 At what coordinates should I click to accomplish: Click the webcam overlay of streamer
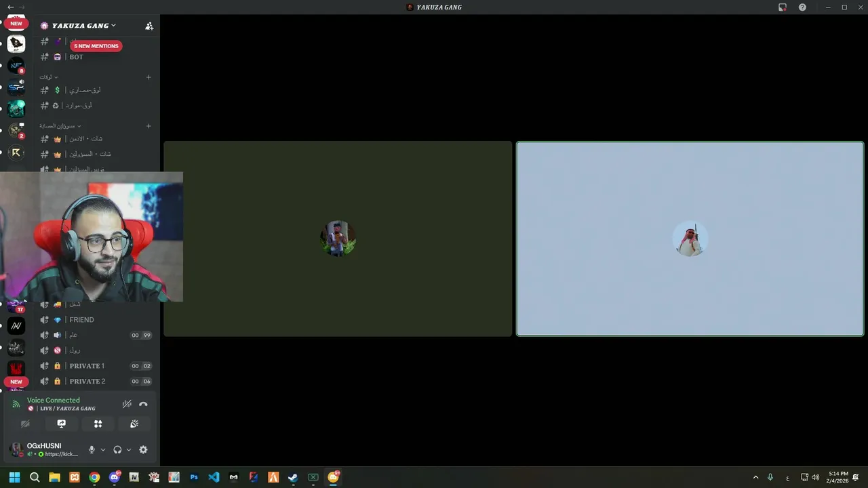92,237
